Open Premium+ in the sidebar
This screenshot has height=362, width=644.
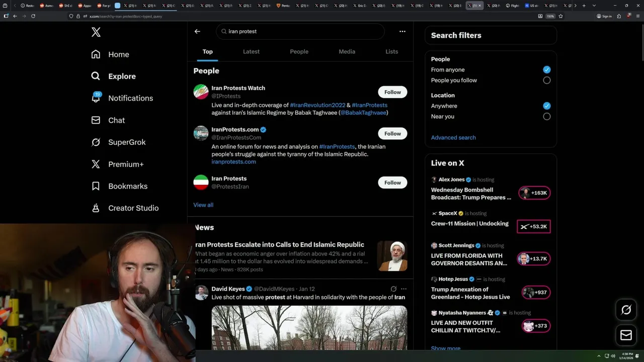(x=117, y=164)
